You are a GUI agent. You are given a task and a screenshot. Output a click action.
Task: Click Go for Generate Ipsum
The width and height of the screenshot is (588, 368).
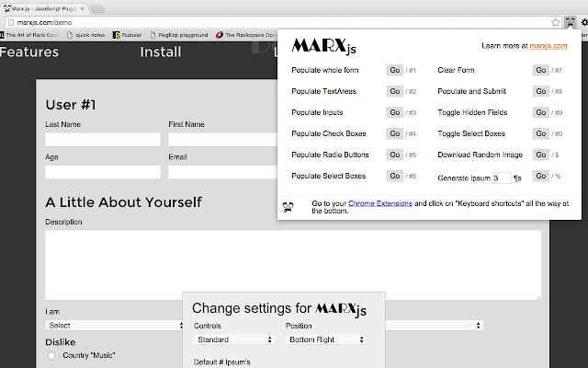[x=541, y=176]
